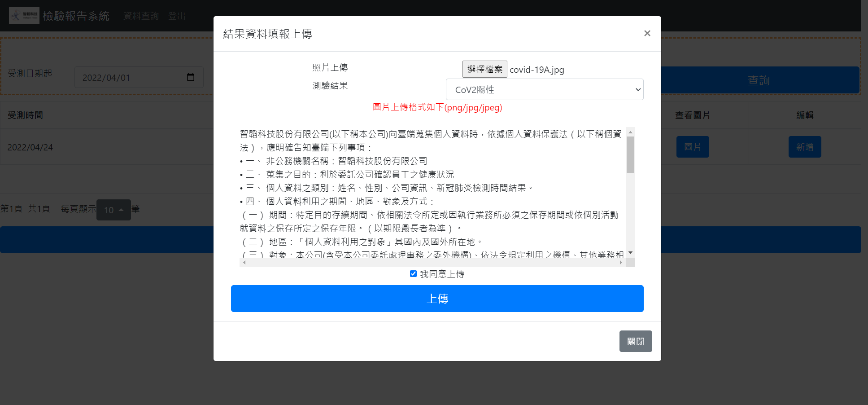Close the upload dialog with the X icon
Image resolution: width=868 pixels, height=405 pixels.
(x=647, y=33)
